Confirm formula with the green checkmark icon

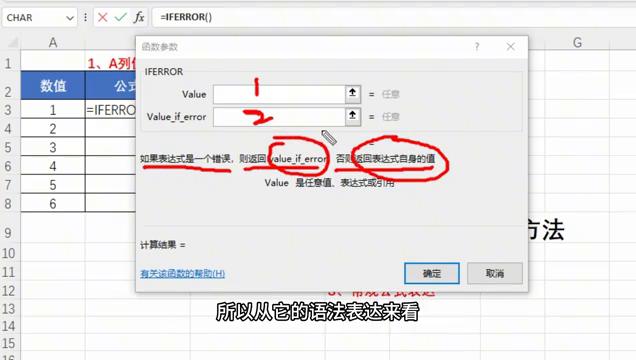(120, 17)
